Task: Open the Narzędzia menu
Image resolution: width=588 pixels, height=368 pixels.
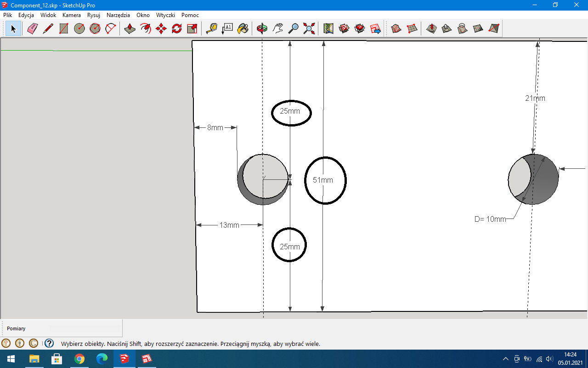Action: pyautogui.click(x=118, y=15)
